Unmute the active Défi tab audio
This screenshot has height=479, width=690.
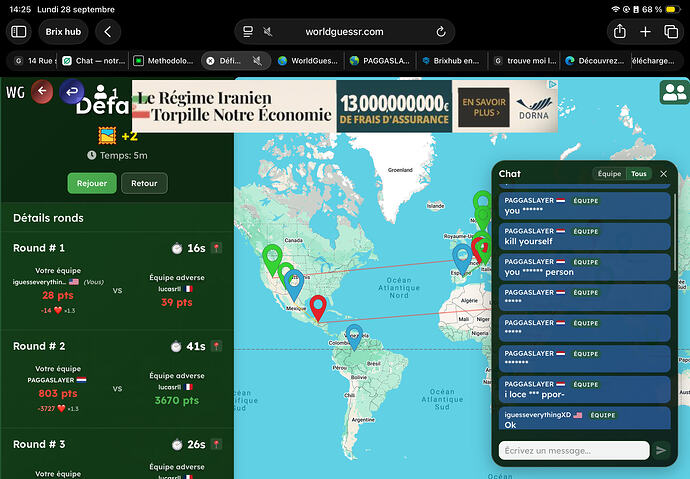257,61
